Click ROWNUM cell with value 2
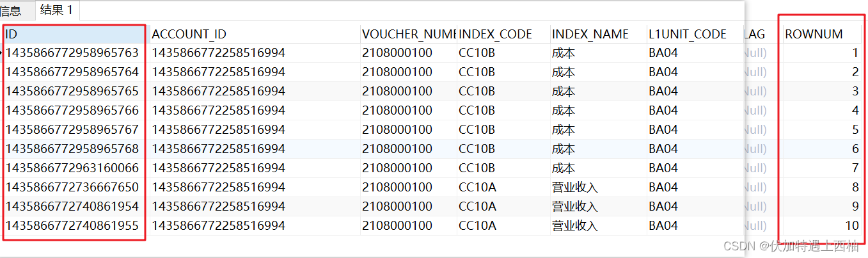The image size is (868, 258). pos(823,72)
